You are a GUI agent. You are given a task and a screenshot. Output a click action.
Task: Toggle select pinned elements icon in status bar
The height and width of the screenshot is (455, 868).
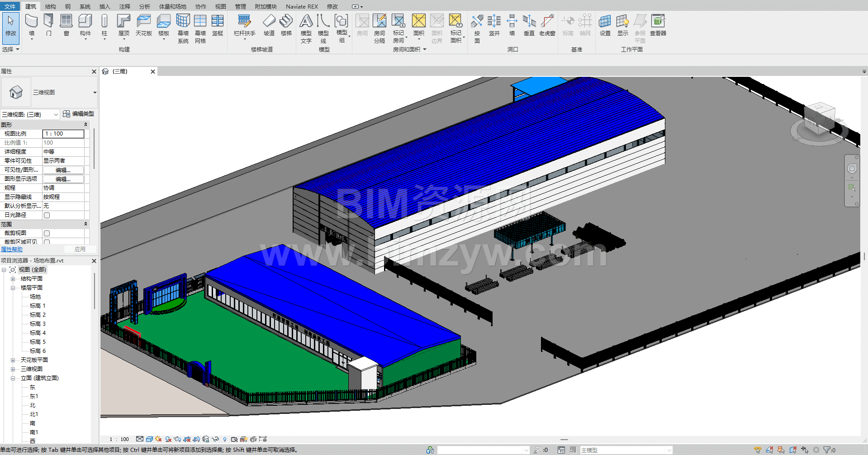point(781,450)
